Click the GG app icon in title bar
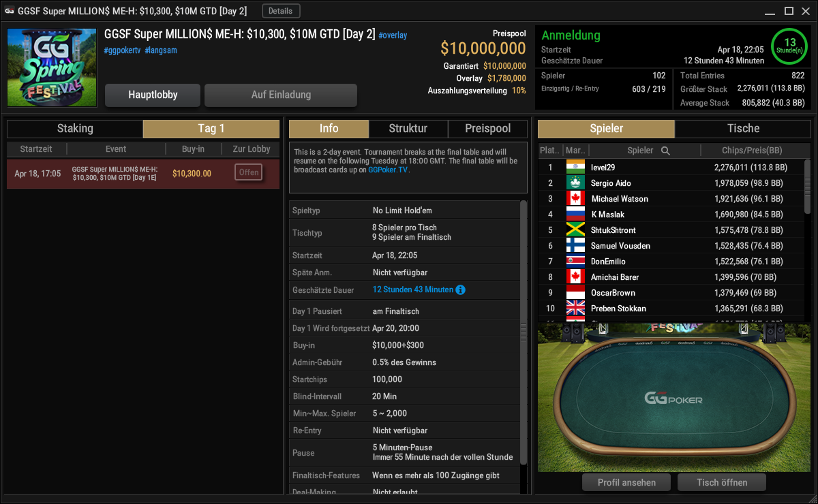 pyautogui.click(x=10, y=11)
